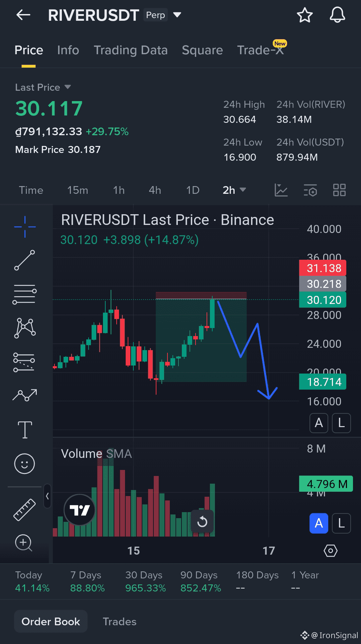Viewport: 361px width, 644px height.
Task: Open the Trade-X tab
Action: [x=261, y=50]
